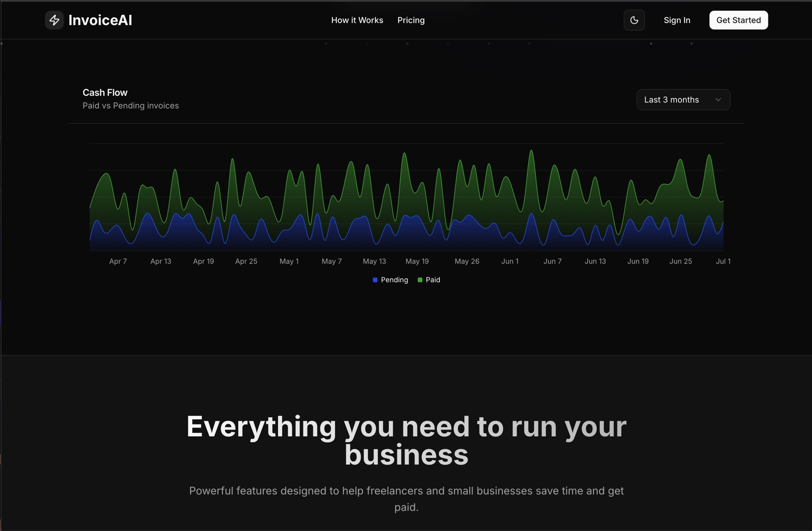Click the May 1 axis label

[x=289, y=261]
